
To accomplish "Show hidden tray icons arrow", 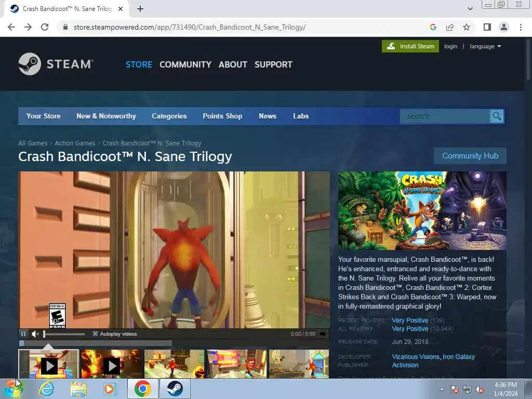I will [x=442, y=389].
